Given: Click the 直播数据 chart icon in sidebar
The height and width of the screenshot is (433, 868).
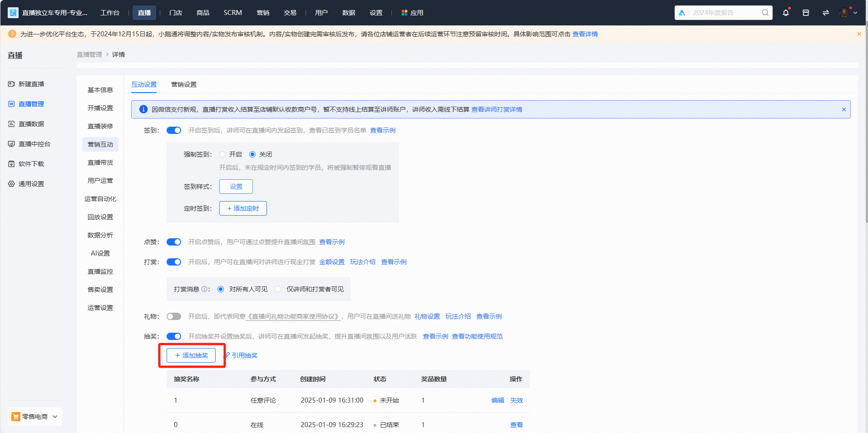Looking at the screenshot, I should [11, 124].
